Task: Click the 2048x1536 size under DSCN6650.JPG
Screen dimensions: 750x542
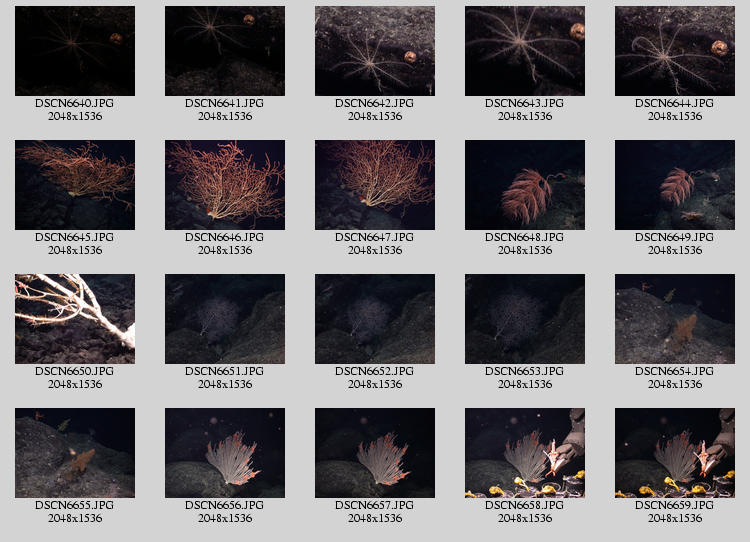Action: [x=75, y=384]
